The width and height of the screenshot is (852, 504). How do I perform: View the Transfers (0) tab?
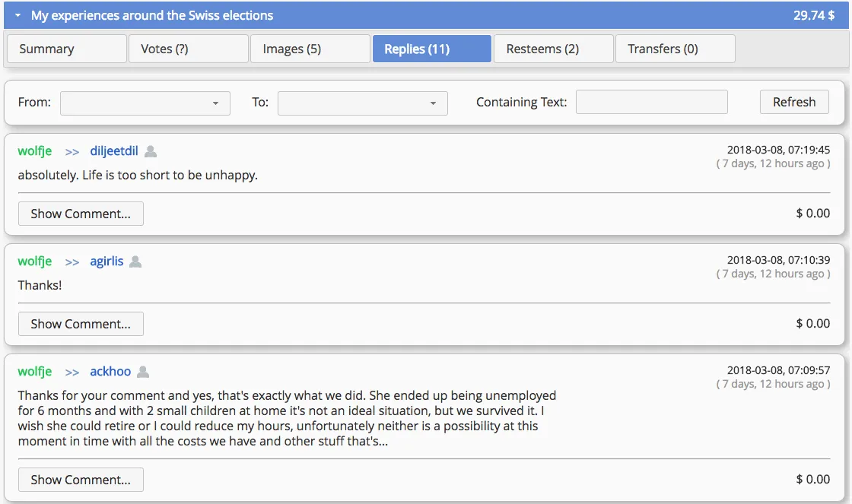click(x=675, y=49)
